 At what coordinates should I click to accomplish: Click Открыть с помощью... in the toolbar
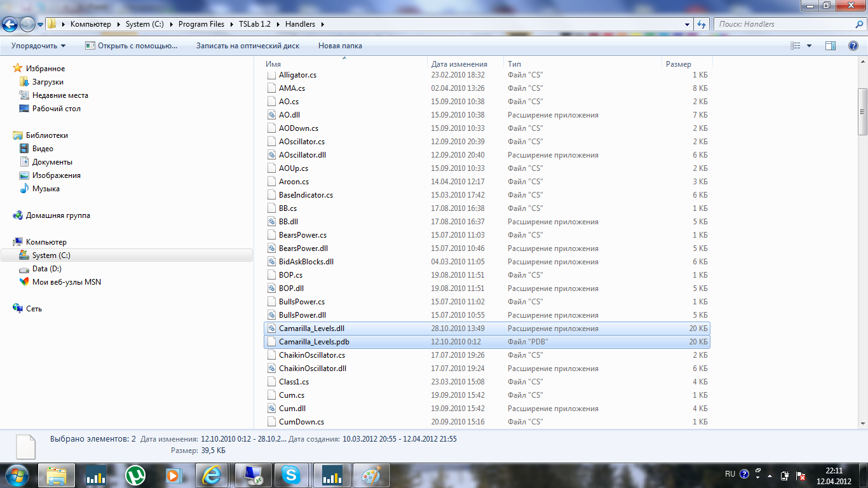(132, 46)
